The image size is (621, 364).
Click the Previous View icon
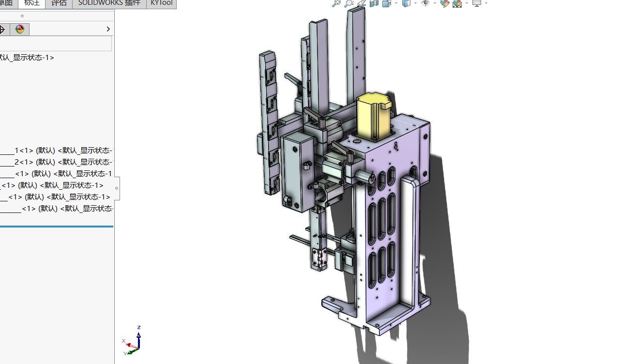pos(361,3)
